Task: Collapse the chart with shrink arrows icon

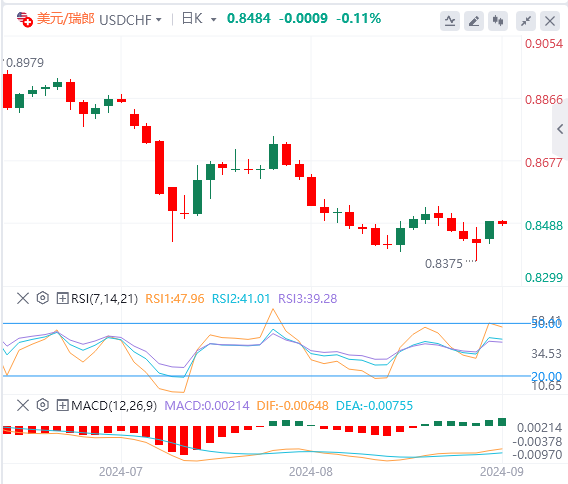Action: pos(526,21)
